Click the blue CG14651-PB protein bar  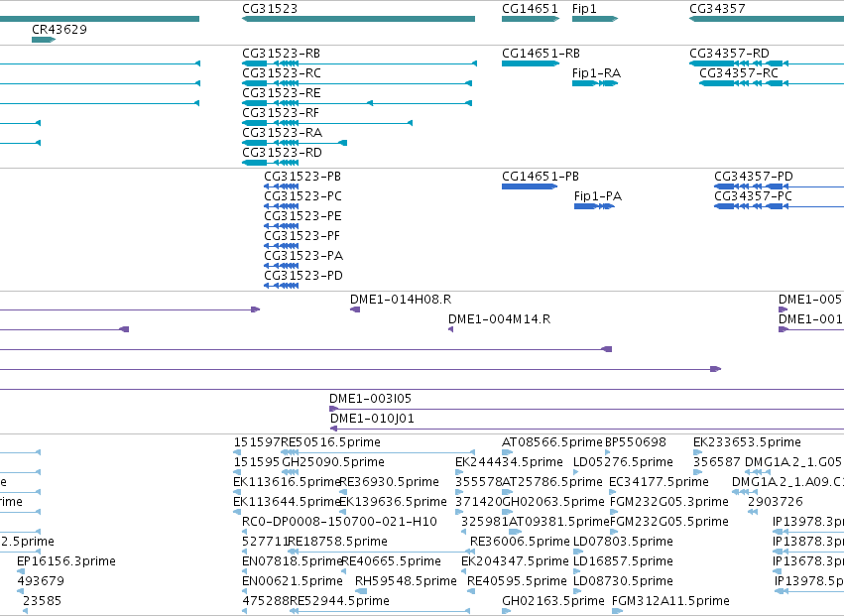tap(530, 186)
